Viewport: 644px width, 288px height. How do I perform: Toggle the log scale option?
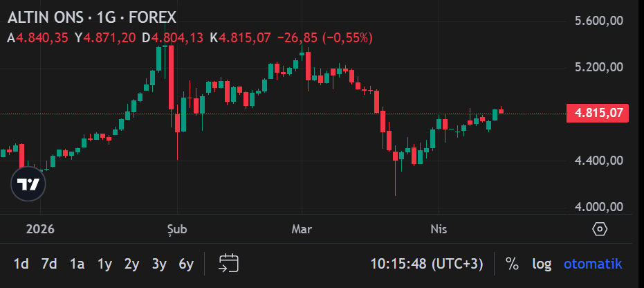542,264
